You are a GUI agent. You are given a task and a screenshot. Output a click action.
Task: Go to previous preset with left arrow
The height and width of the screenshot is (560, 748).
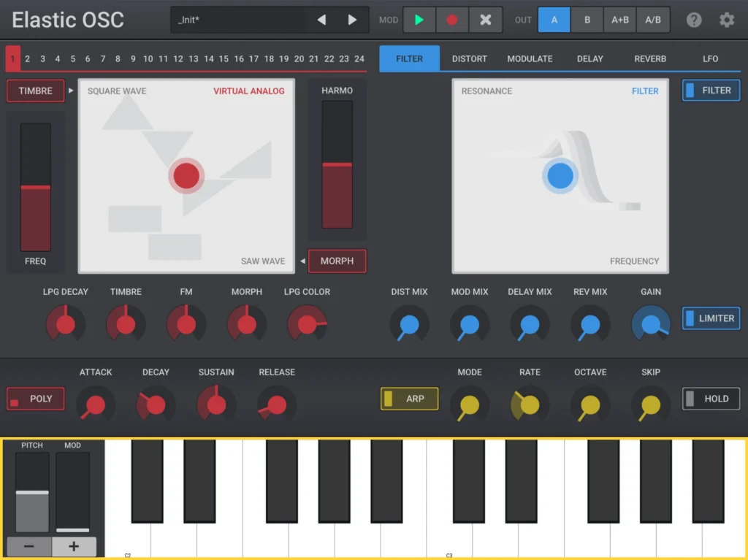point(321,20)
